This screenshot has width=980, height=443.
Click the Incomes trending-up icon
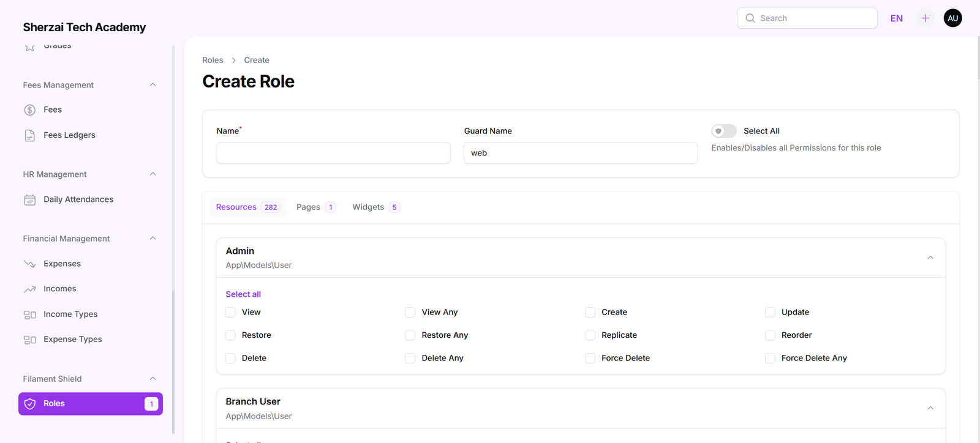pyautogui.click(x=29, y=289)
